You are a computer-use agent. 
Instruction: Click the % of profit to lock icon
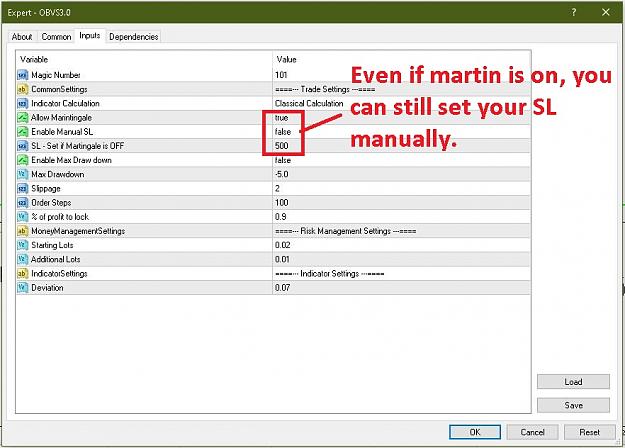(23, 217)
